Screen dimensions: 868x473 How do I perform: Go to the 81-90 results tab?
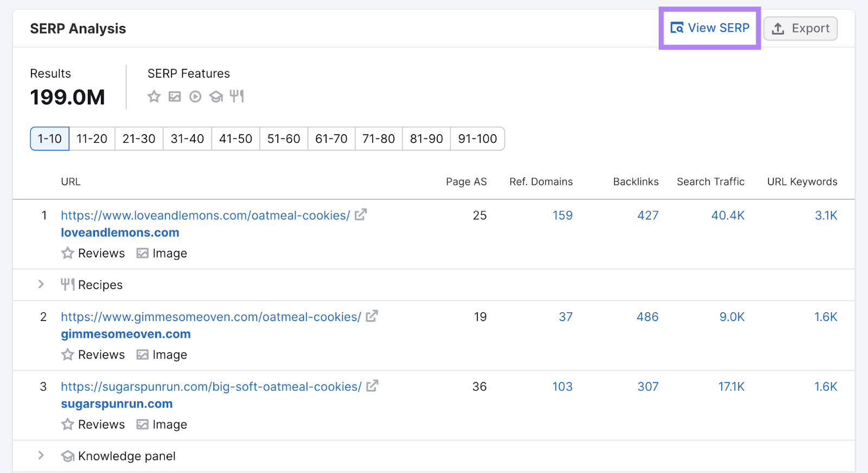pyautogui.click(x=426, y=138)
